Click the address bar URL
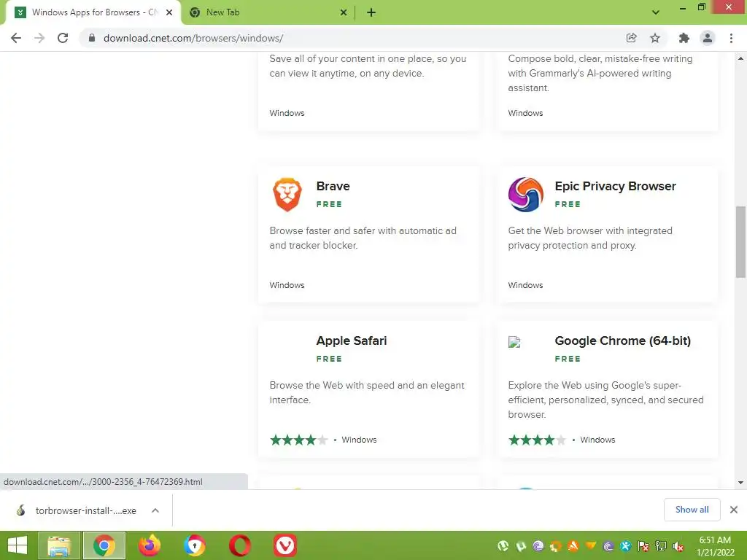Image resolution: width=747 pixels, height=560 pixels. tap(193, 38)
